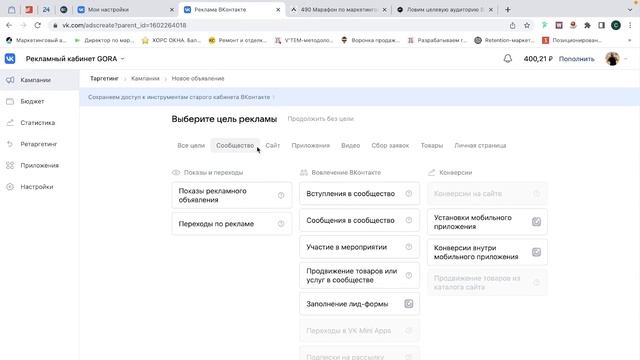Click Продолжить без цели
Viewport: 640px width, 360px height.
pos(320,119)
